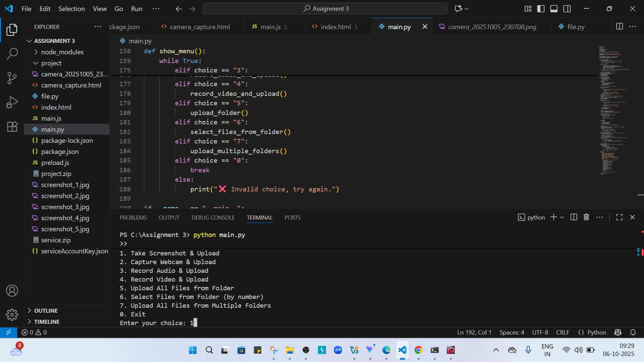Open the Search view in activity bar
The height and width of the screenshot is (362, 644).
12,54
